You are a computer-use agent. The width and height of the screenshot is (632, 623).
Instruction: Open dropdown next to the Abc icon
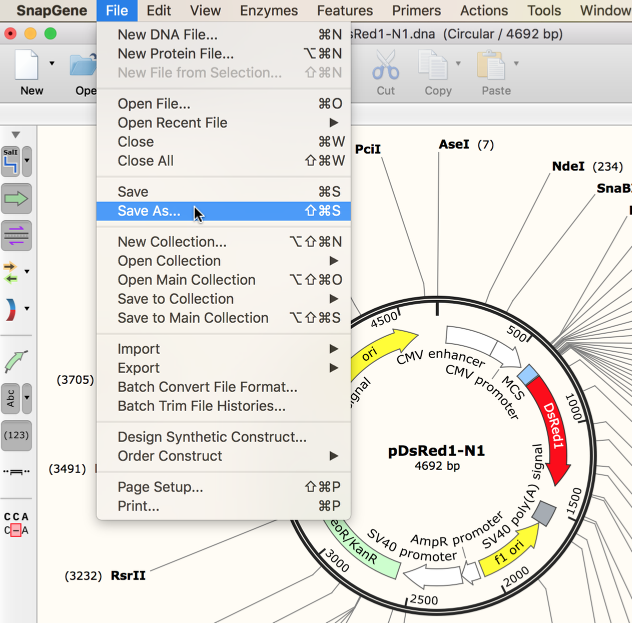coord(27,399)
